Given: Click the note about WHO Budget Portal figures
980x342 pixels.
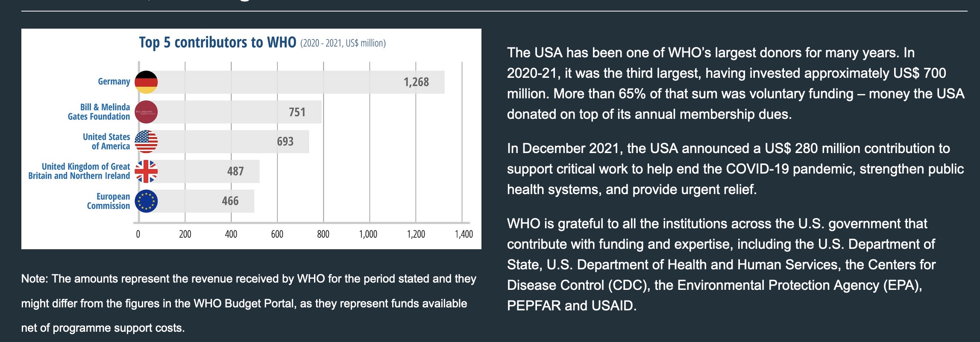Looking at the screenshot, I should pos(248,304).
